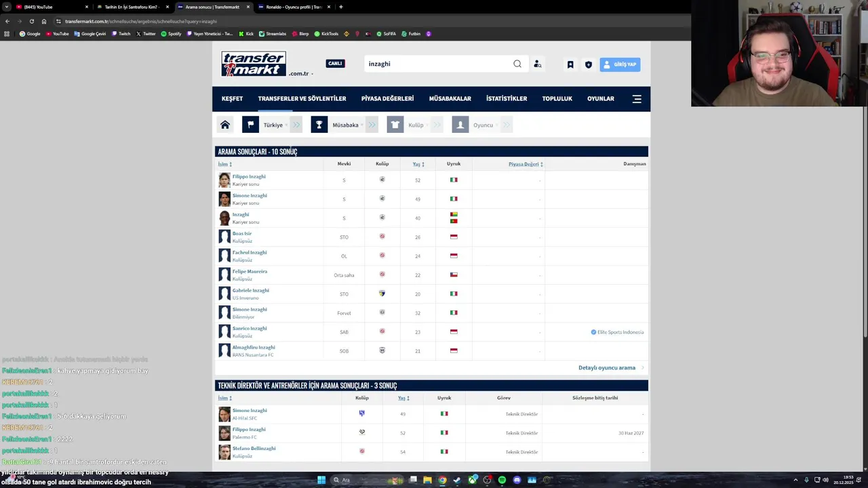Open TRANSFERLER VE SÖYLENTİLER menu
Screen dimensions: 868x488
coord(302,99)
